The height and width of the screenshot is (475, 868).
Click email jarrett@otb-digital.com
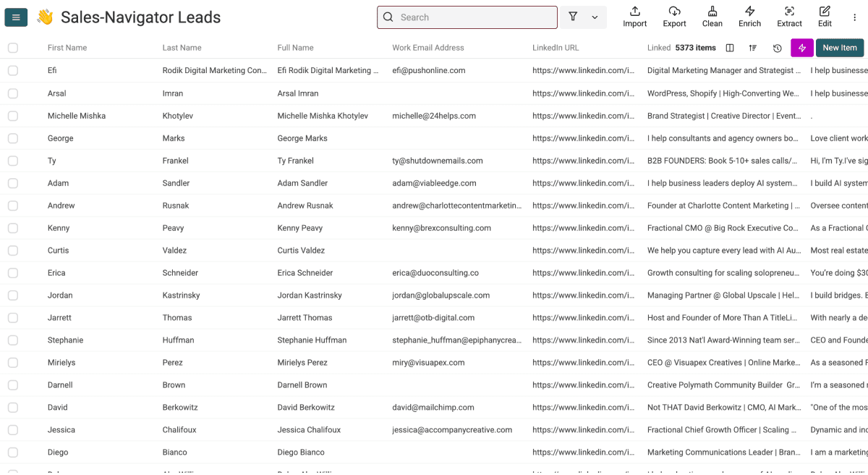434,317
